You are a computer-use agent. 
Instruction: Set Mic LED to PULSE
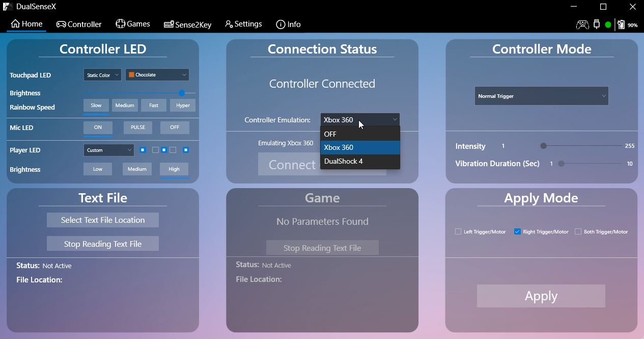click(137, 127)
